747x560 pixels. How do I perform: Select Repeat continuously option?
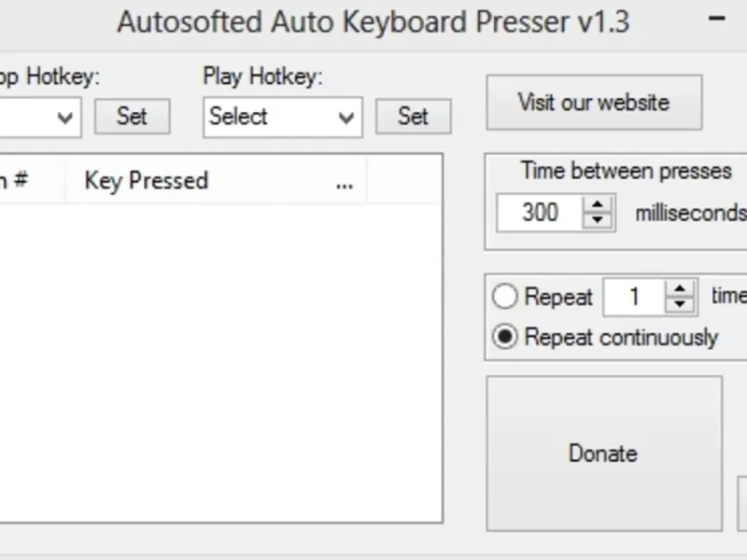[x=505, y=337]
